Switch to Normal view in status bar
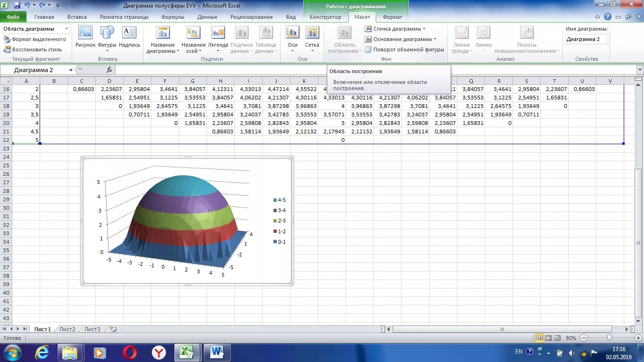The height and width of the screenshot is (362, 644). tap(540, 338)
